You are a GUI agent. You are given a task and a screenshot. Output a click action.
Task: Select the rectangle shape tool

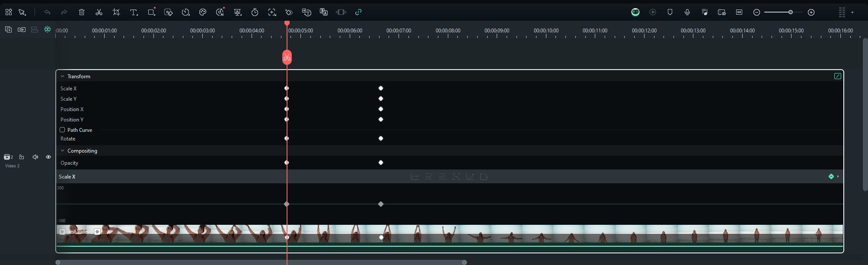pos(152,12)
